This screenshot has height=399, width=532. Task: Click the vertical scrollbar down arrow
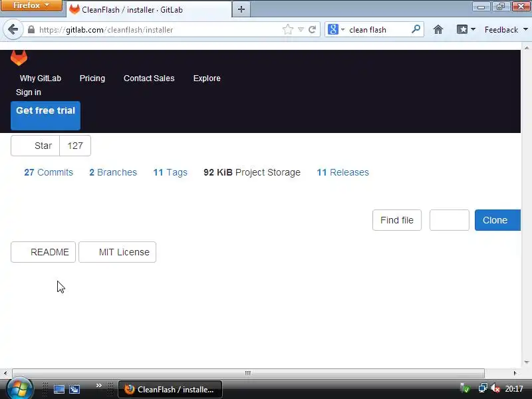pos(527,362)
